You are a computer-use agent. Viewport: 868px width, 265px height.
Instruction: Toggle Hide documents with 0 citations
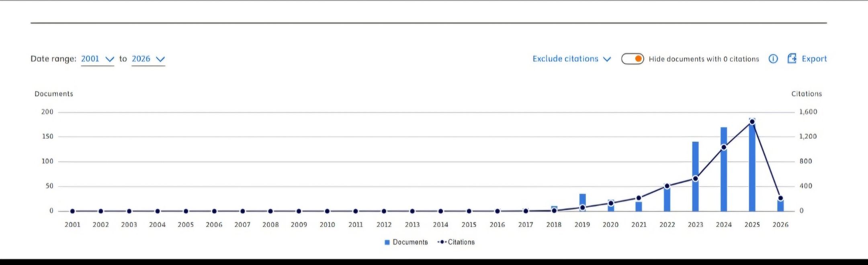pos(633,59)
